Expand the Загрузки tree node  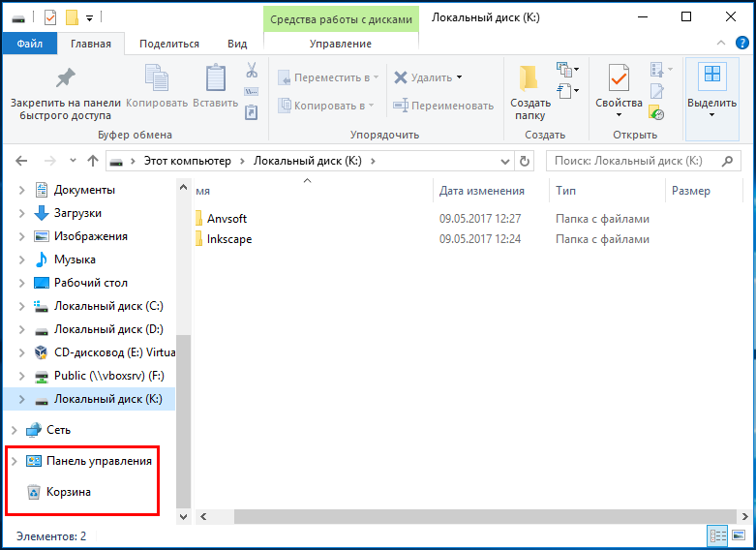click(x=21, y=213)
